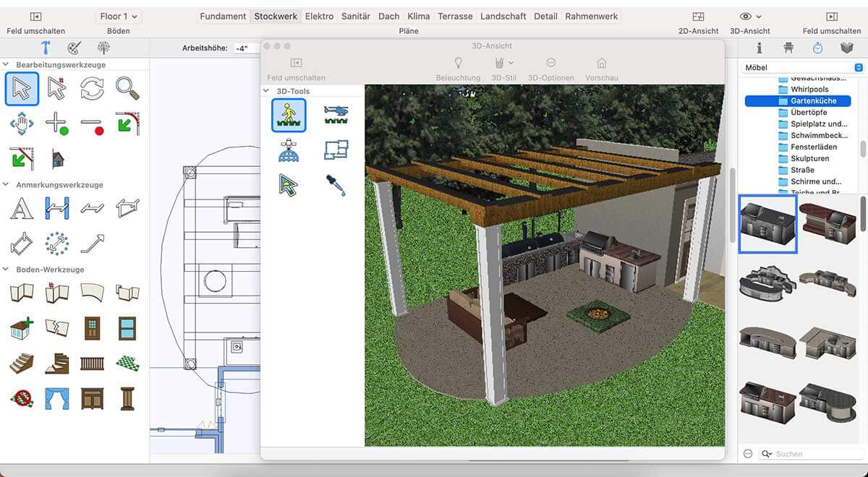Select the door tool
Screen dimensions: 868x477
click(92, 328)
